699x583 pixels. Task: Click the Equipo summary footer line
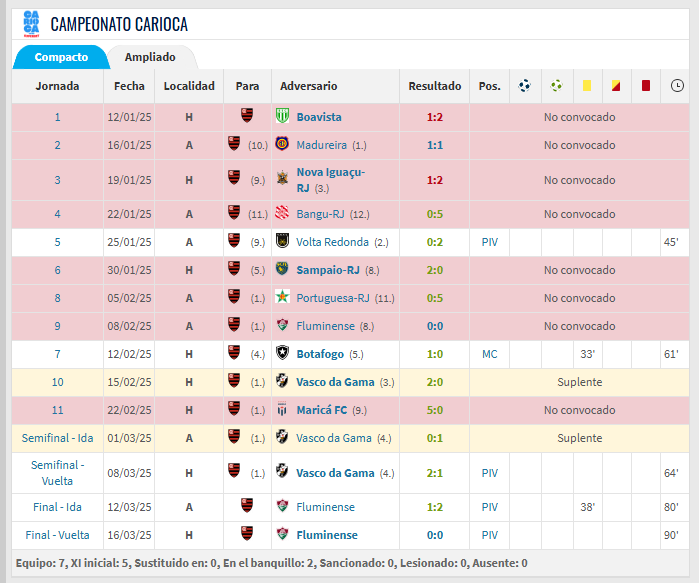(x=271, y=563)
